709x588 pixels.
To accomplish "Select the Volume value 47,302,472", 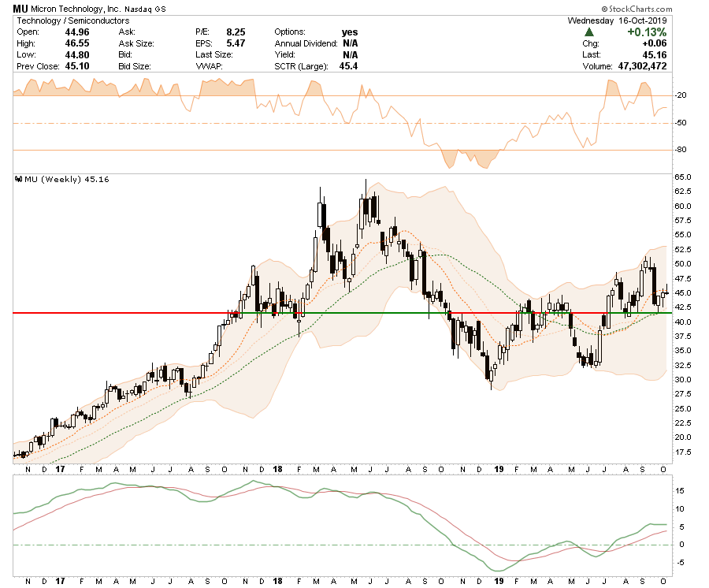I will coord(642,66).
